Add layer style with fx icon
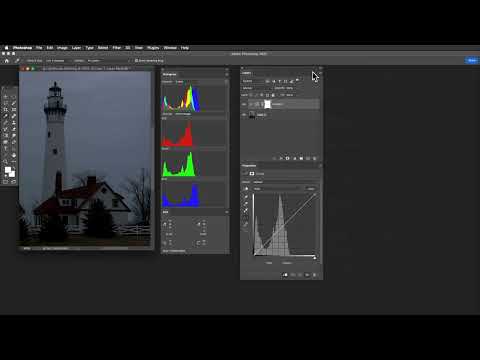 click(x=281, y=158)
